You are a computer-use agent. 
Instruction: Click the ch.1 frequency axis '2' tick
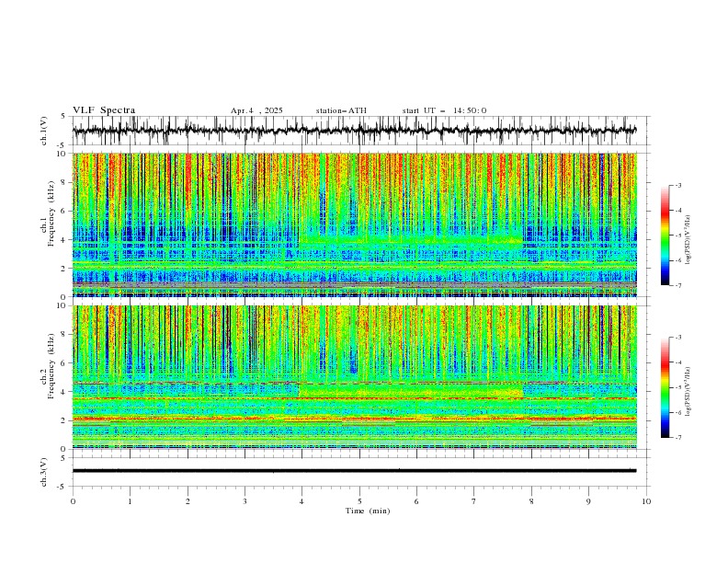pyautogui.click(x=65, y=268)
